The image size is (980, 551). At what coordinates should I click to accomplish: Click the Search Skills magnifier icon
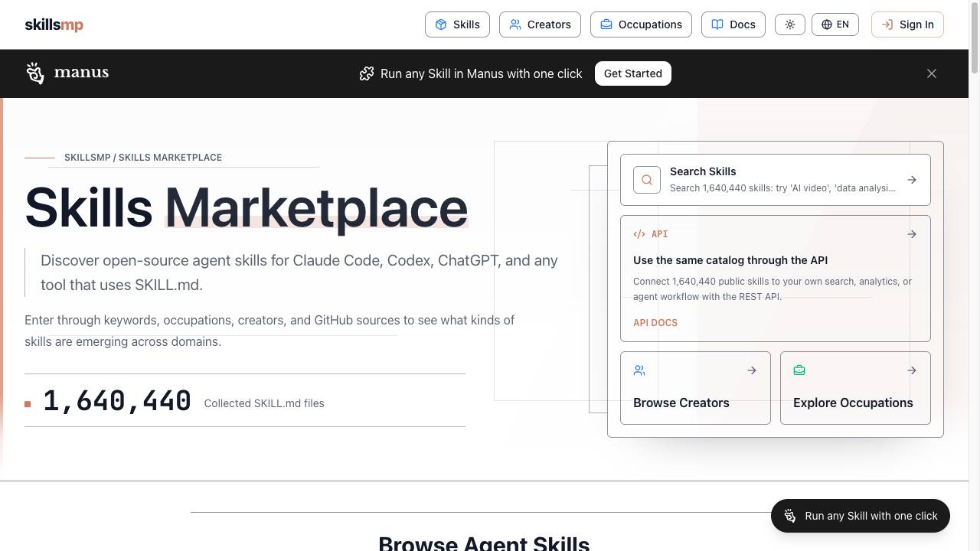coord(647,180)
